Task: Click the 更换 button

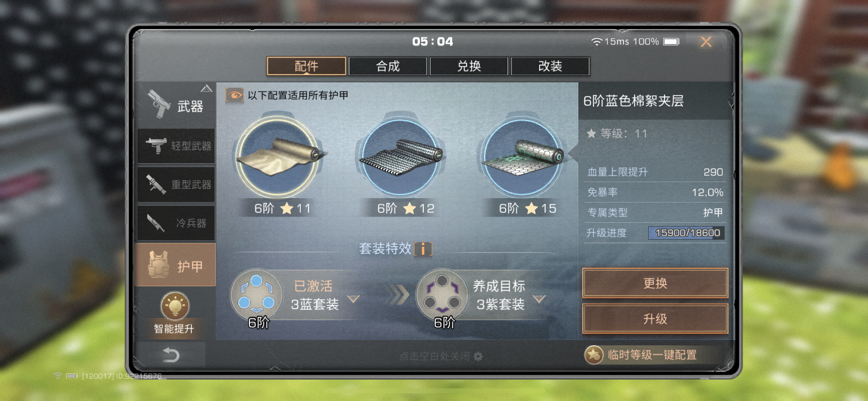Action: [x=655, y=283]
